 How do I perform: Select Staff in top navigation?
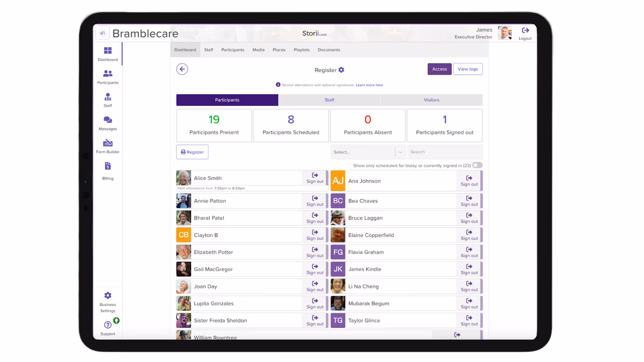coord(208,50)
